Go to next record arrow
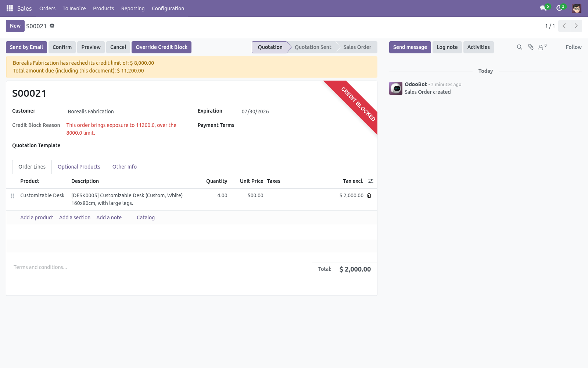 (x=576, y=26)
